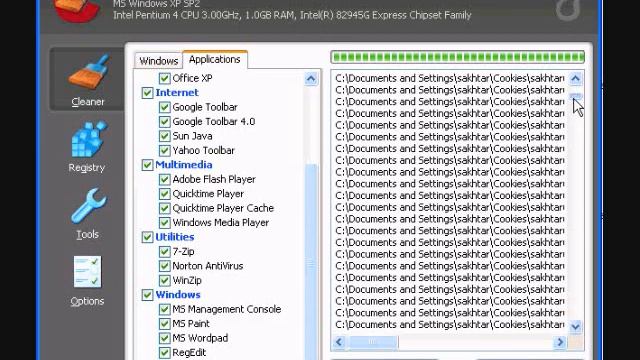Toggle the Multimedia category checkbox
This screenshot has width=640, height=360.
[147, 165]
